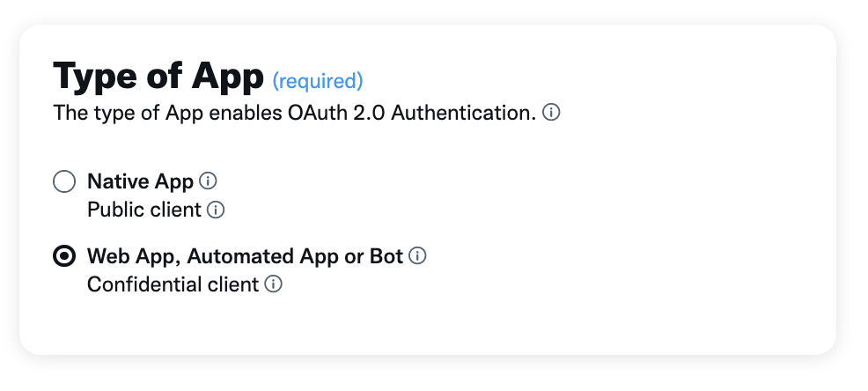Image resolution: width=868 pixels, height=391 pixels.
Task: Open info icon after Web App, Automated App or Bot
Action: (417, 256)
